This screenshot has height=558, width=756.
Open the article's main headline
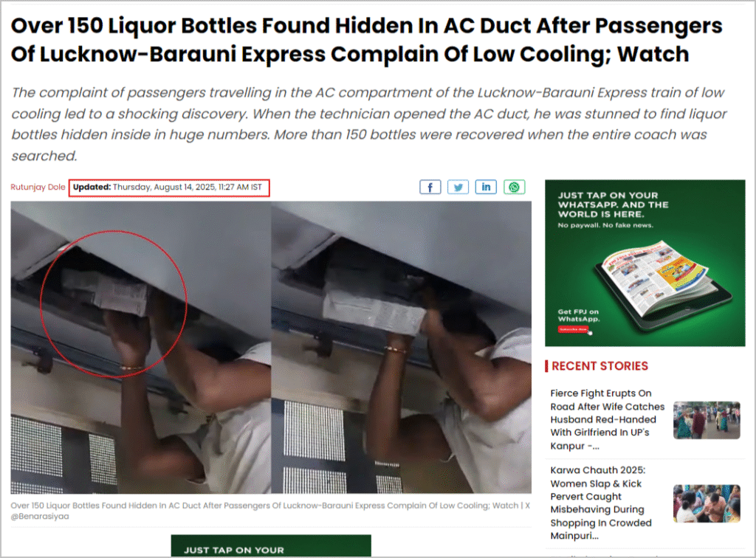pos(366,40)
